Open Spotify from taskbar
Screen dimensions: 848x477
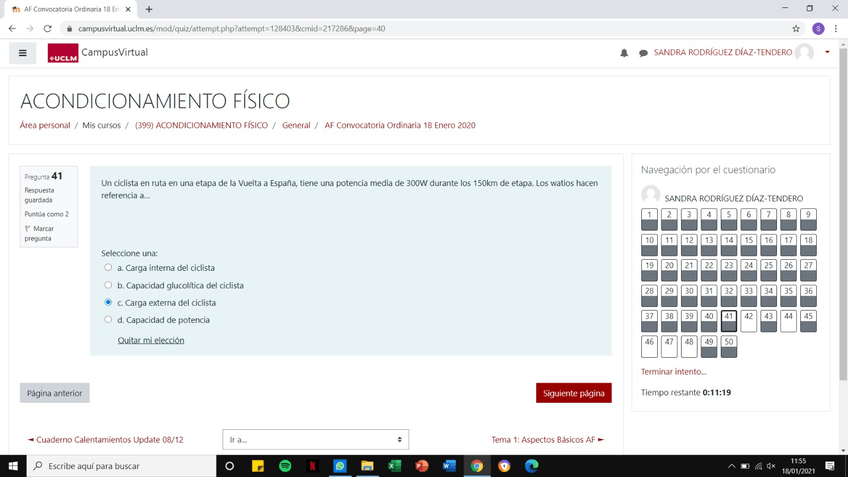coord(285,466)
